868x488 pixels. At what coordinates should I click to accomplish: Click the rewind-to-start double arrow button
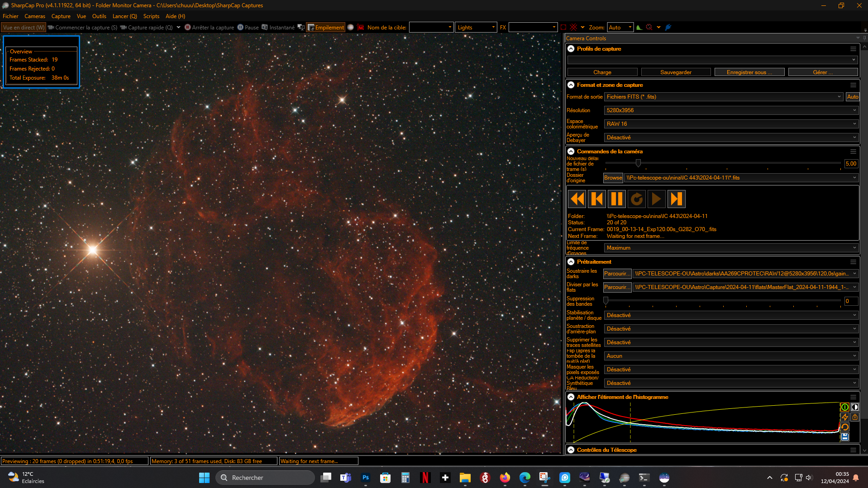[577, 199]
